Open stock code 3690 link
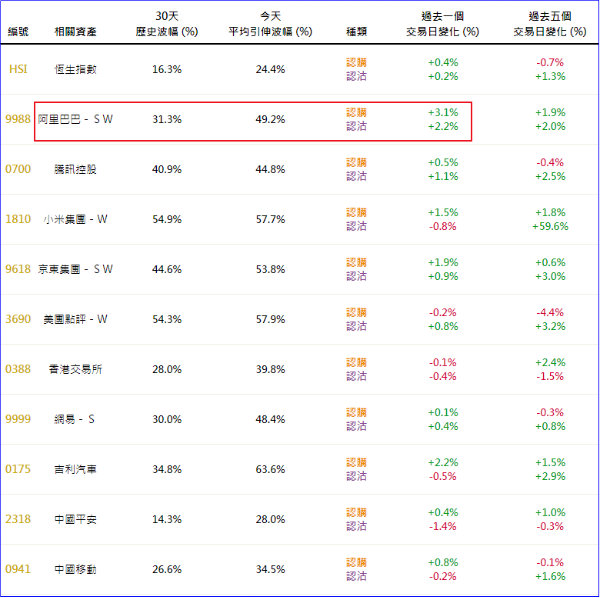This screenshot has height=598, width=600. (x=18, y=319)
